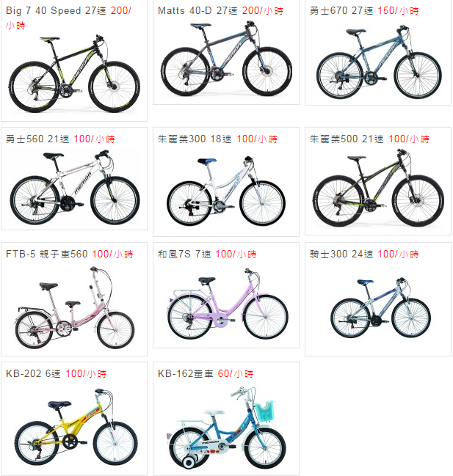Image resolution: width=453 pixels, height=476 pixels.
Task: Click the 'Big 7 40 Speed 27速' title
Action: coord(56,10)
